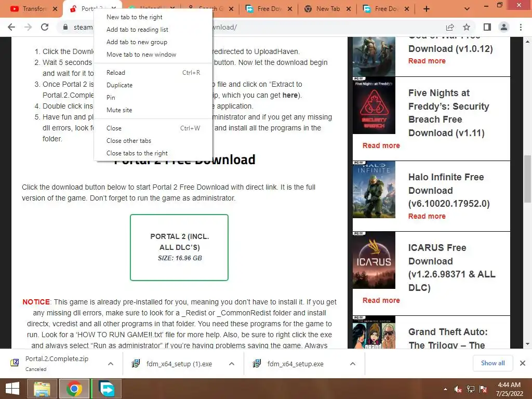Reload the page with the refresh icon

pyautogui.click(x=45, y=27)
